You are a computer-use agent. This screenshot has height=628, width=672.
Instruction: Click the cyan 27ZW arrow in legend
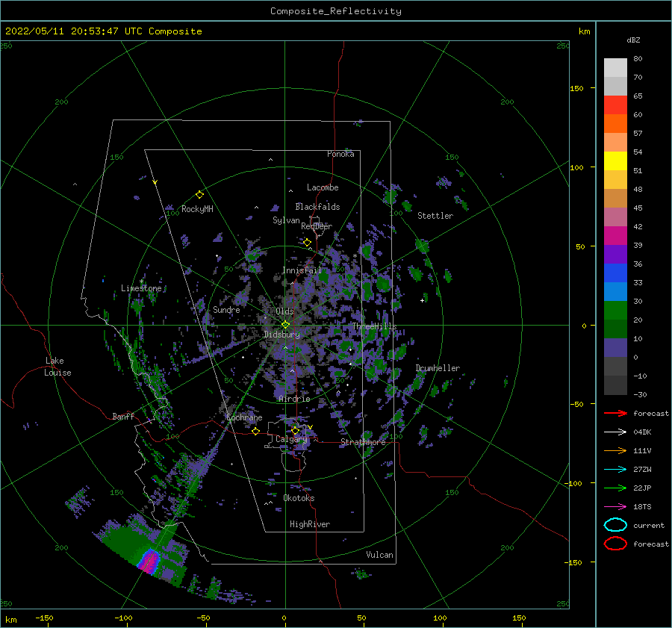tap(615, 470)
